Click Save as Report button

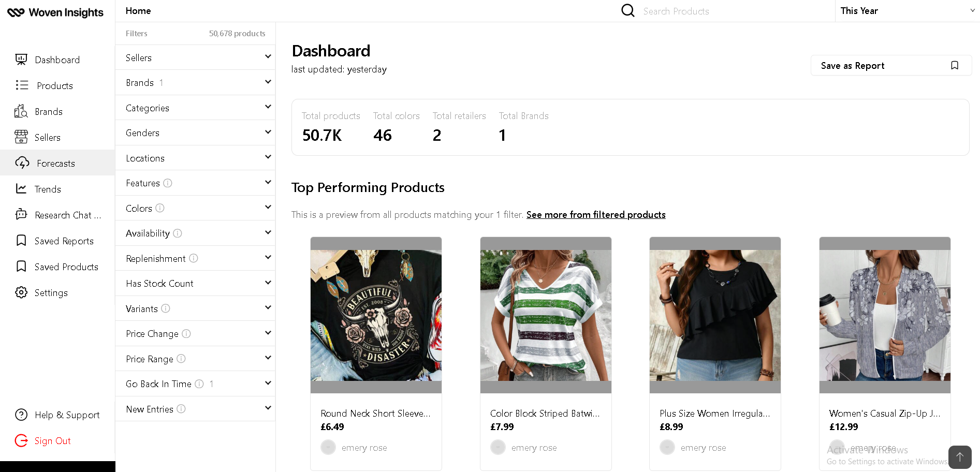coord(890,66)
